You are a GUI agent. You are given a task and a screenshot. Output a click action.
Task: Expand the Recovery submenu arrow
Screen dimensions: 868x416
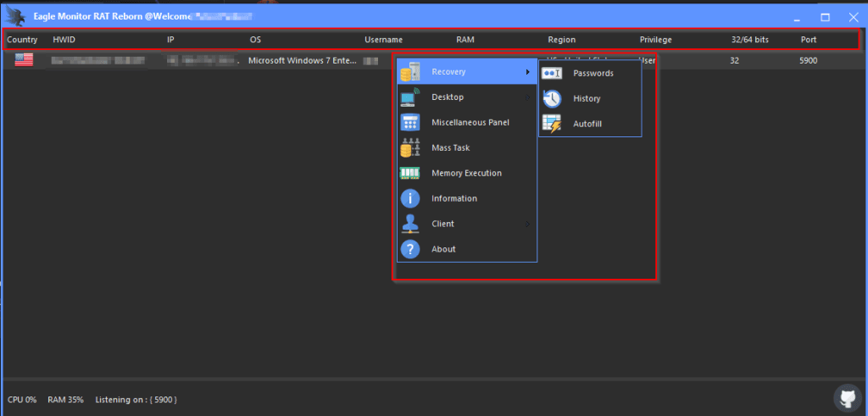[527, 73]
